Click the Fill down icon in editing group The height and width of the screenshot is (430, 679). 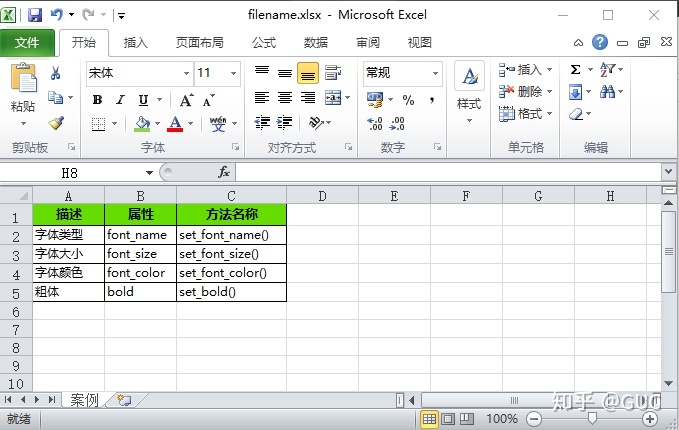[576, 92]
